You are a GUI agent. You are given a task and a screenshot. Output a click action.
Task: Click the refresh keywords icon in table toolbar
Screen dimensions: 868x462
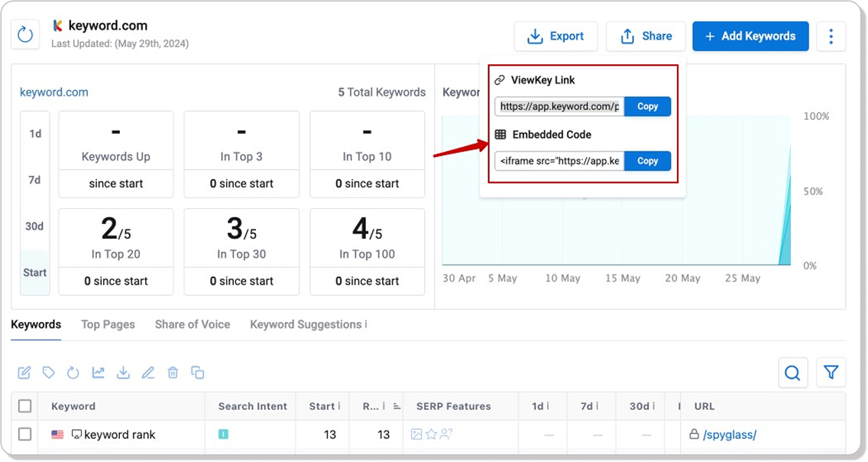click(x=73, y=373)
